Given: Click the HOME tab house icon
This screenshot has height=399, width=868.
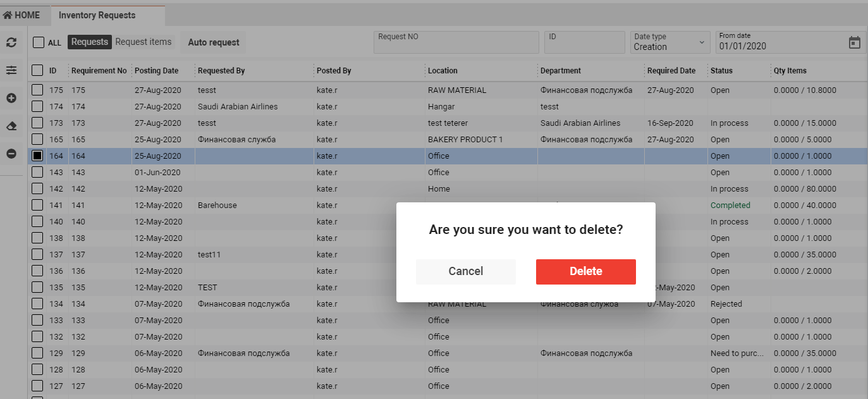Looking at the screenshot, I should (x=8, y=15).
